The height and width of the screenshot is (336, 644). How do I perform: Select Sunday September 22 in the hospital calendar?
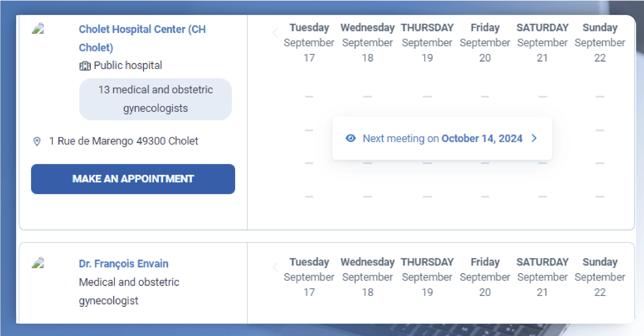(x=599, y=42)
